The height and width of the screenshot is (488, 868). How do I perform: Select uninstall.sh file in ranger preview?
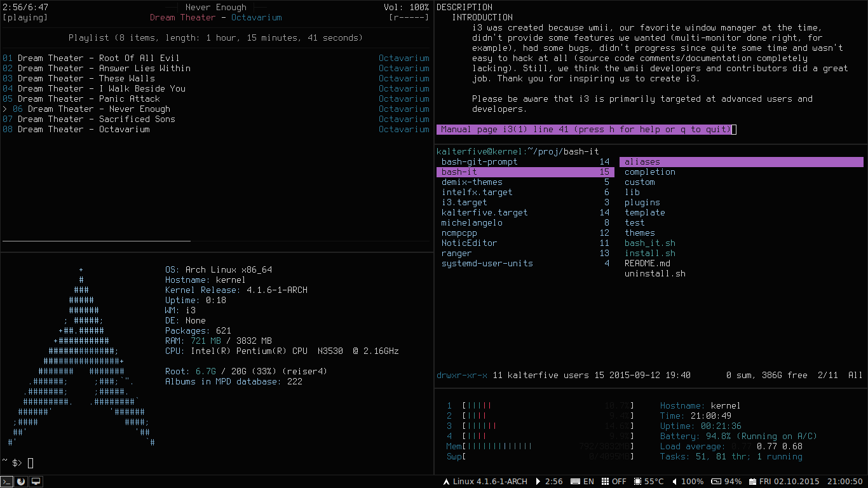coord(655,274)
